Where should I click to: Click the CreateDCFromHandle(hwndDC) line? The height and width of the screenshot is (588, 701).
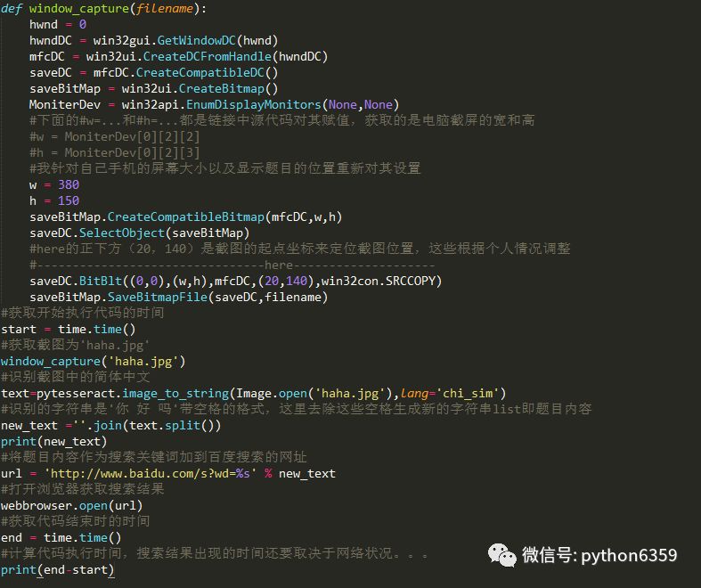tap(178, 56)
